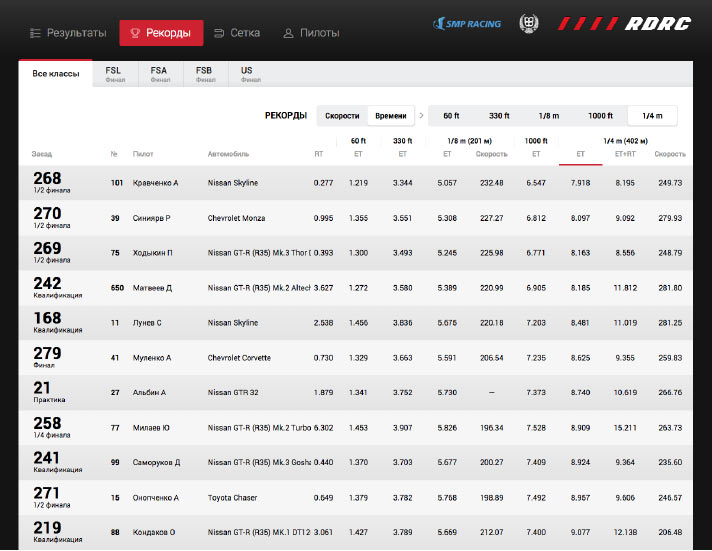Open the Пилоты navigation section
The image size is (712, 551).
tap(311, 33)
